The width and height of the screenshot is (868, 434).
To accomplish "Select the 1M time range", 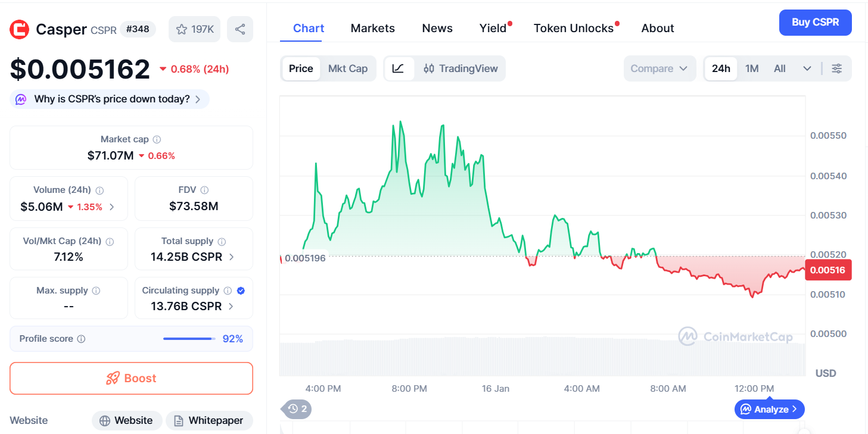I will tap(752, 68).
